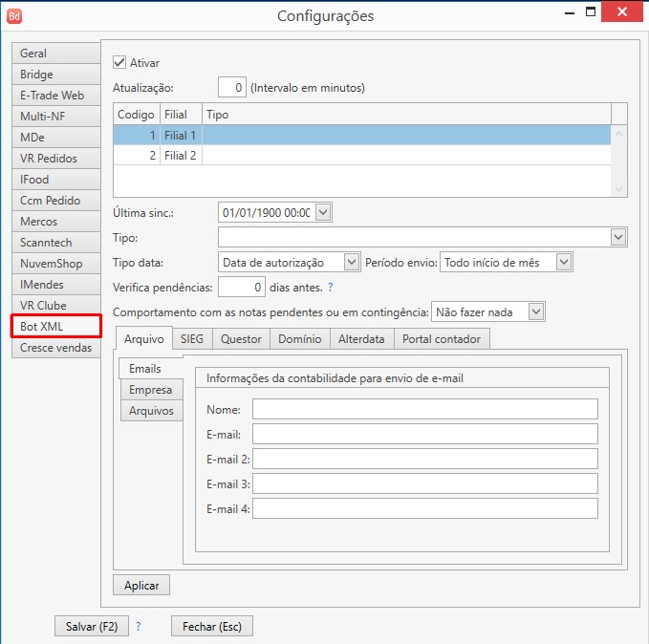Click the E-mail 4 input field
Viewport: 649px width, 644px height.
(x=425, y=508)
